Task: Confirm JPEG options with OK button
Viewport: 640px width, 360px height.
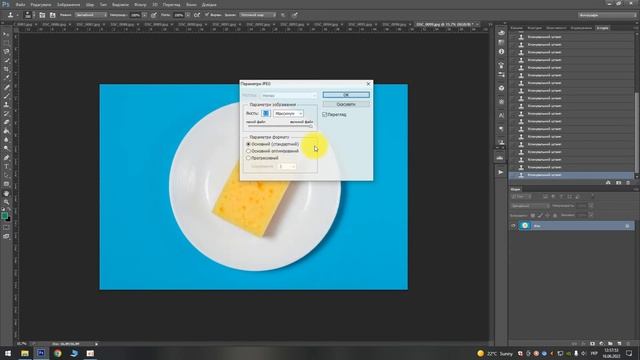Action: [x=346, y=95]
